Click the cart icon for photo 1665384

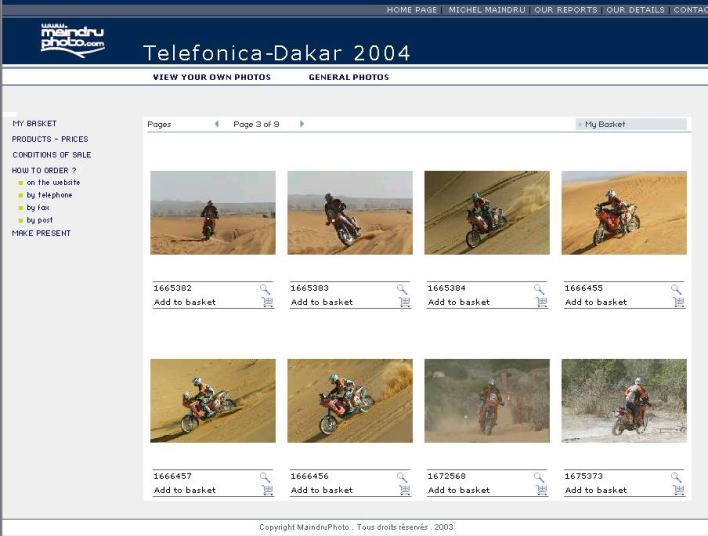542,302
